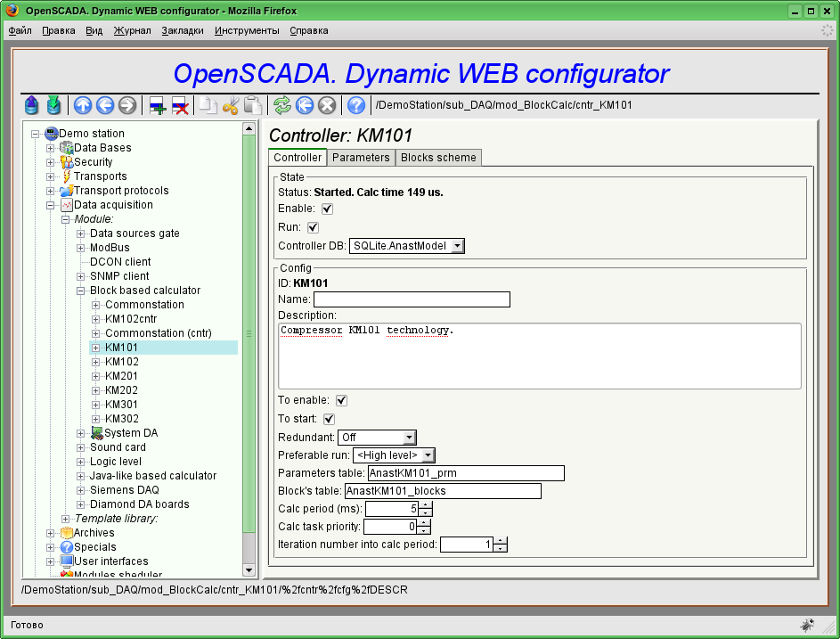Select KM102 in the tree
Image resolution: width=840 pixels, height=639 pixels.
122,362
